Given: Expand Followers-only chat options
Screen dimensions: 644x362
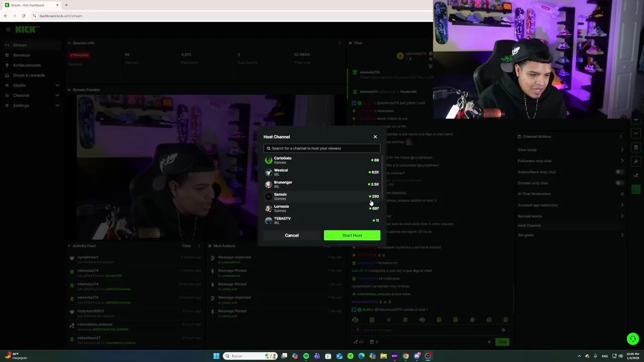Looking at the screenshot, I should (622, 161).
